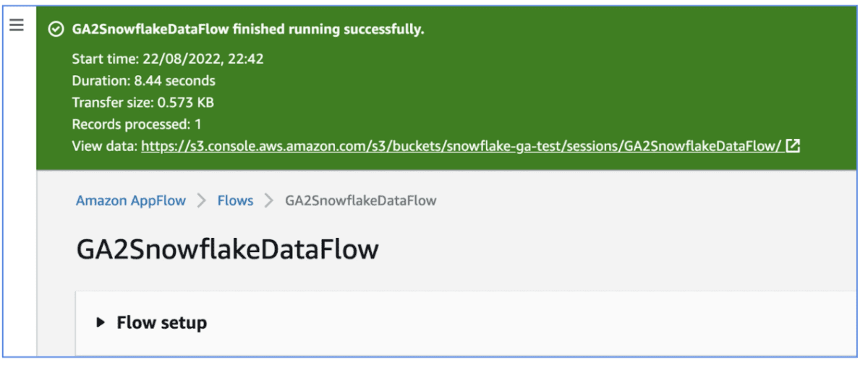Go to Amazon AppFlow breadcrumb link

tap(131, 201)
